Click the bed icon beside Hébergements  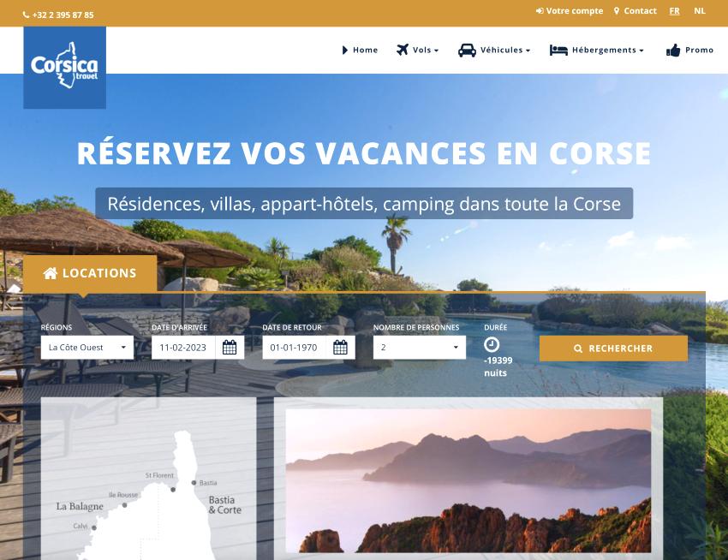[558, 51]
